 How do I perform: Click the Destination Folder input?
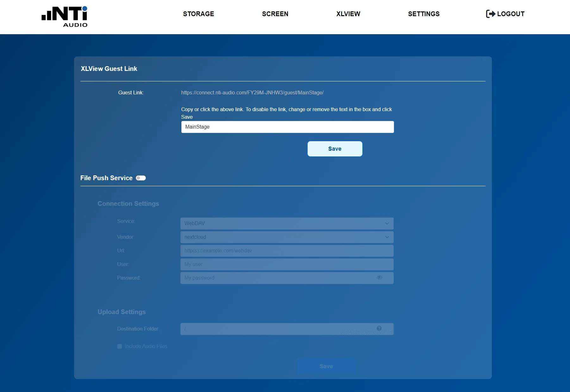coord(279,329)
